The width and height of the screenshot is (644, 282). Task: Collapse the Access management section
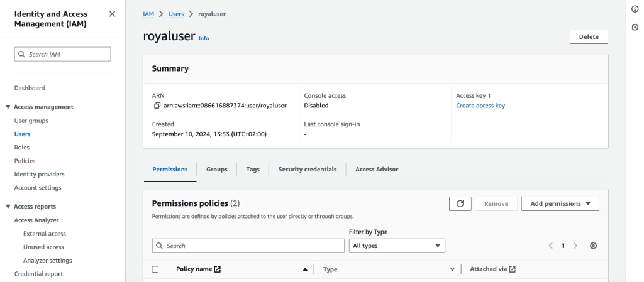(8, 107)
